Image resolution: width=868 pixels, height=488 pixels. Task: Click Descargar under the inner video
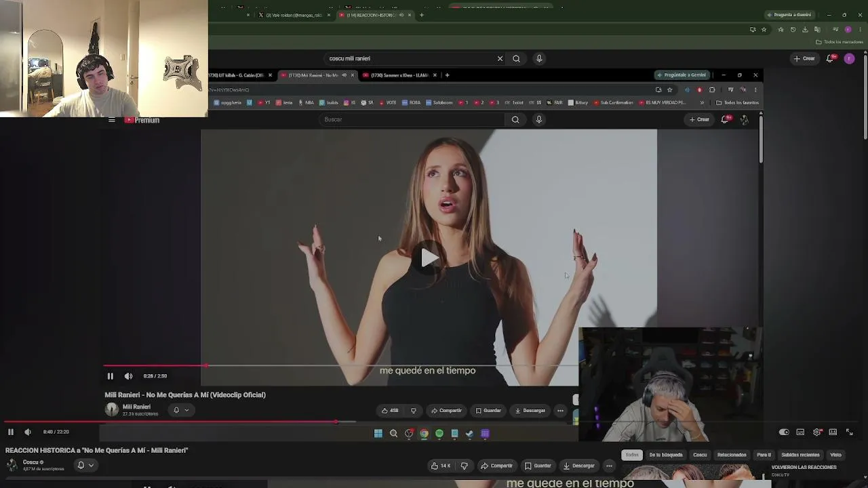(530, 411)
